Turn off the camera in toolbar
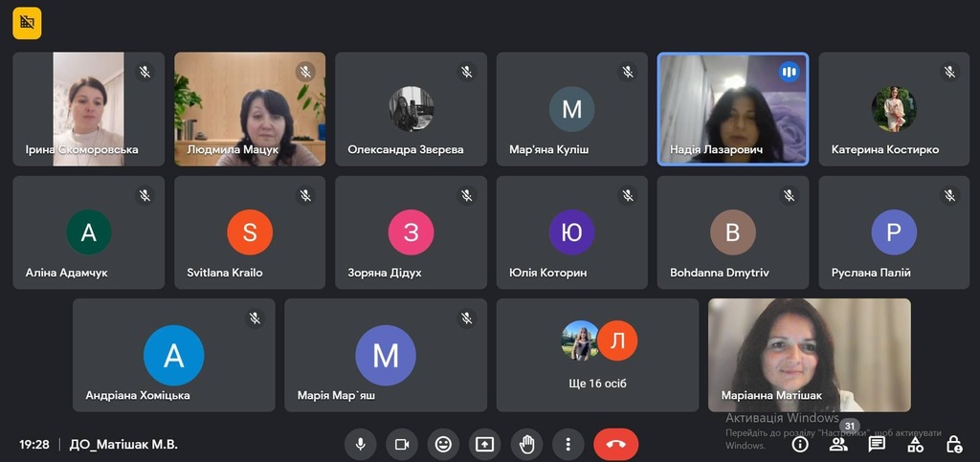 pos(402,444)
